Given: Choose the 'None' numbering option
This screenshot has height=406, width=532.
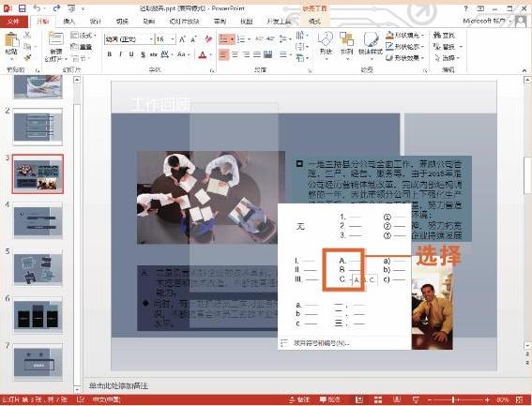Looking at the screenshot, I should point(300,226).
